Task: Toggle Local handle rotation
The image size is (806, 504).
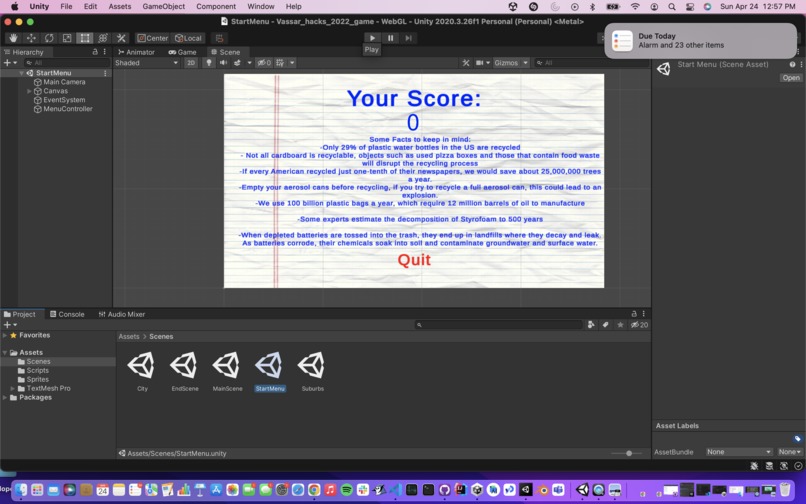Action: 188,38
